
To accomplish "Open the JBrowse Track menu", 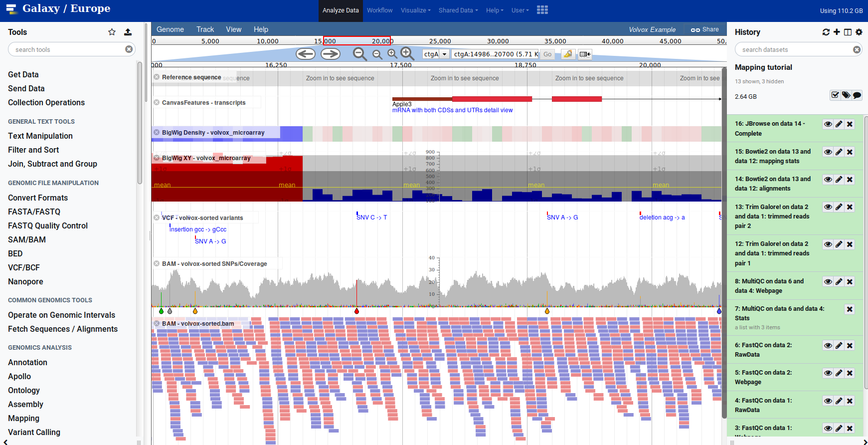I will [205, 29].
